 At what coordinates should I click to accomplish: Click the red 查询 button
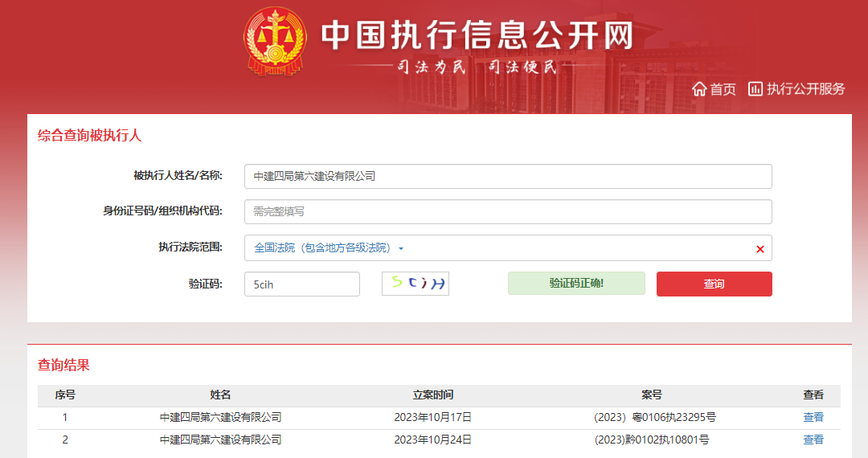click(x=714, y=284)
